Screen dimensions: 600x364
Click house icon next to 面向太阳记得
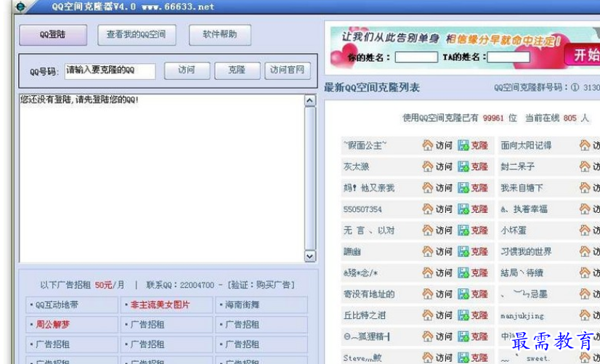coord(585,145)
